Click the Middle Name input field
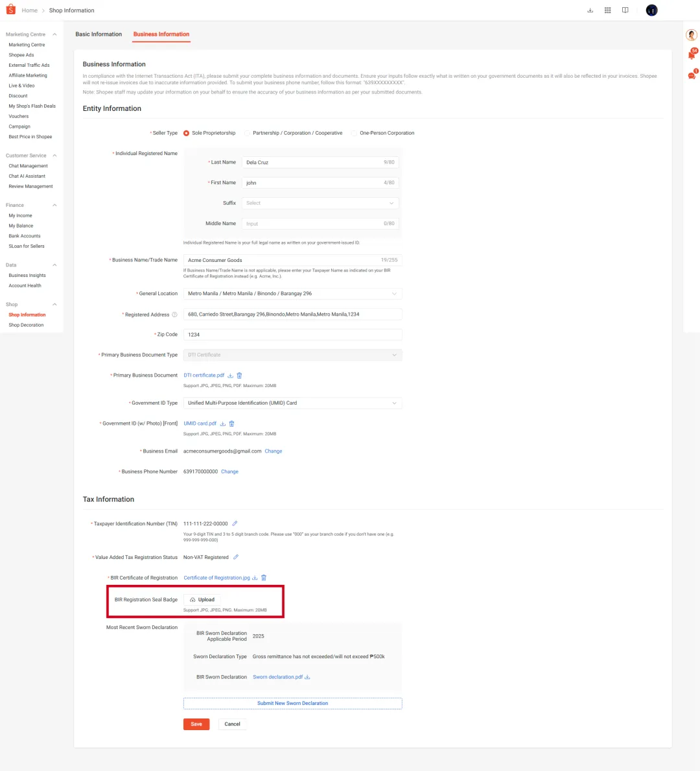The image size is (700, 771). [320, 223]
